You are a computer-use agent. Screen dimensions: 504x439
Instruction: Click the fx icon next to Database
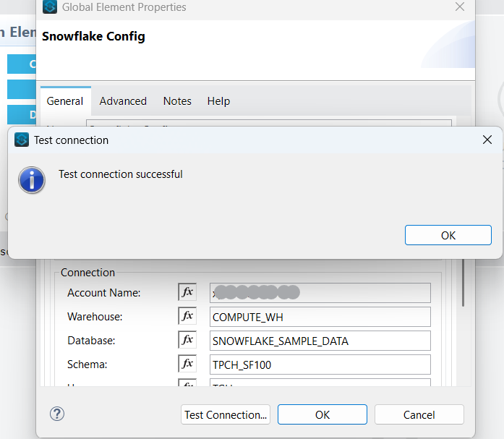[187, 340]
